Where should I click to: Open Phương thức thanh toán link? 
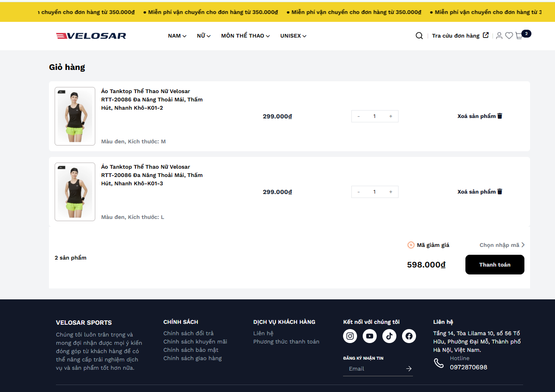tap(286, 342)
